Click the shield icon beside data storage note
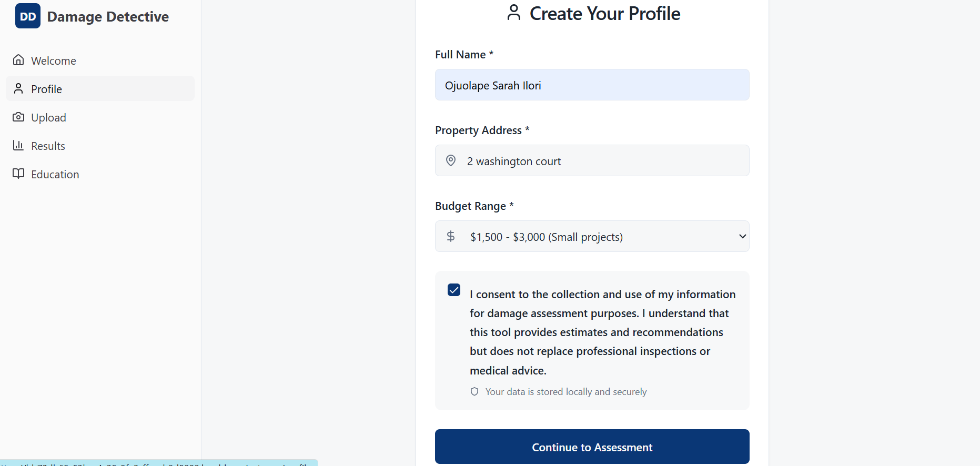Image resolution: width=980 pixels, height=466 pixels. (x=474, y=391)
